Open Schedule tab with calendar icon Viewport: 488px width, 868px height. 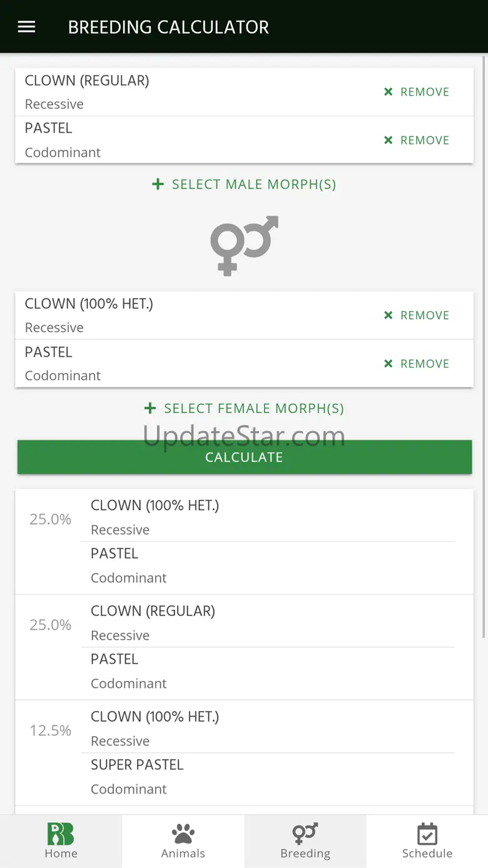pos(427,841)
